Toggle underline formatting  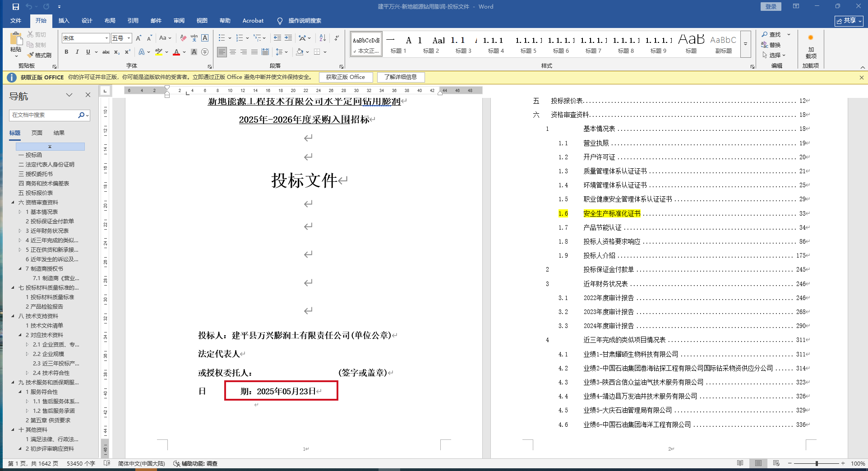coord(88,52)
